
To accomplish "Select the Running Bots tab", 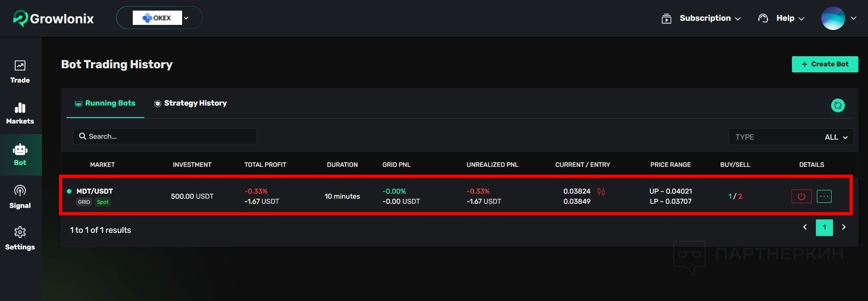I will tap(105, 103).
